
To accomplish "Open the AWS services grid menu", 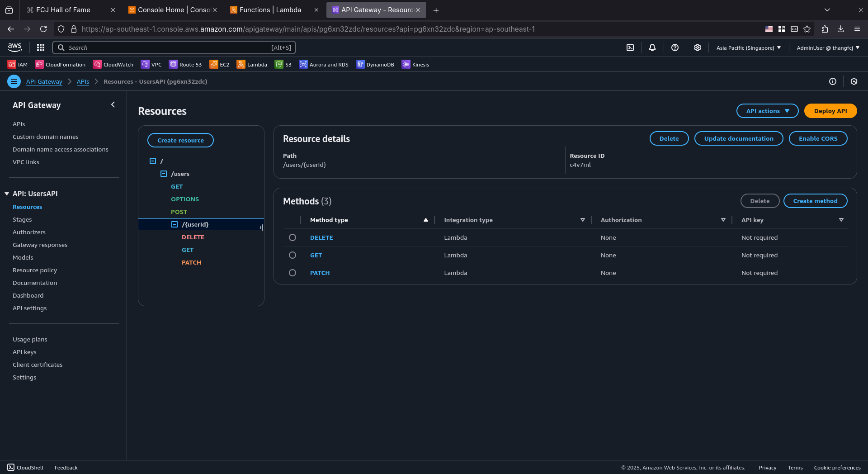I will point(41,47).
